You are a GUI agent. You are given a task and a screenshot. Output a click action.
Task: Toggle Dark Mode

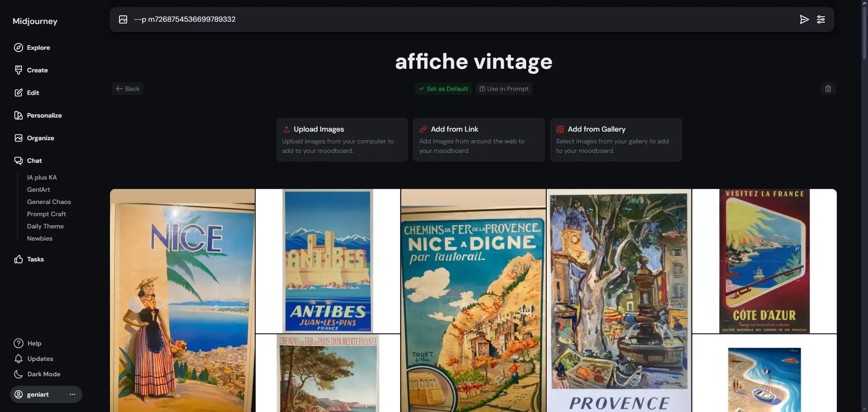[37, 374]
